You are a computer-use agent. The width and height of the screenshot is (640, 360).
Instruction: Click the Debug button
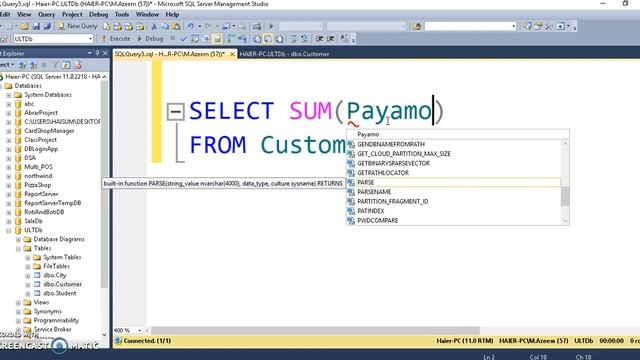coord(150,39)
